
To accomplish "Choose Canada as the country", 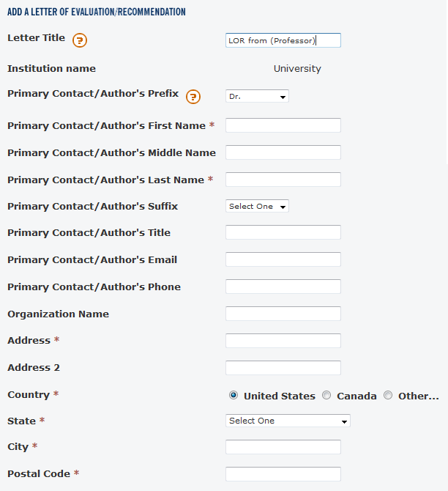I will 326,395.
